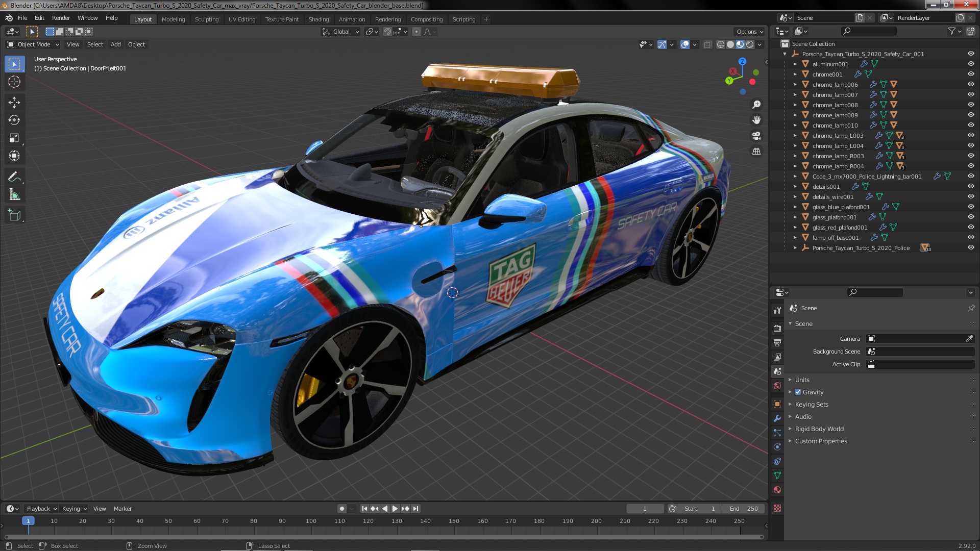This screenshot has width=980, height=551.
Task: Expand the chrome001 tree item
Action: 795,74
